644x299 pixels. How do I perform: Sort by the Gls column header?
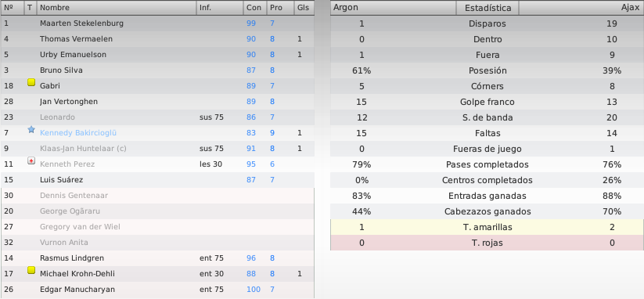(304, 8)
